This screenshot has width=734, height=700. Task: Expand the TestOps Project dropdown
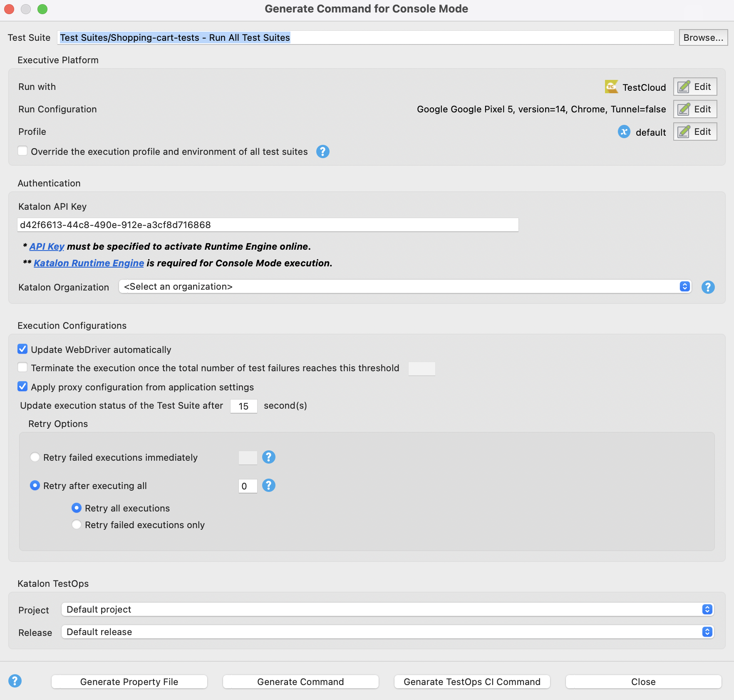tap(387, 610)
